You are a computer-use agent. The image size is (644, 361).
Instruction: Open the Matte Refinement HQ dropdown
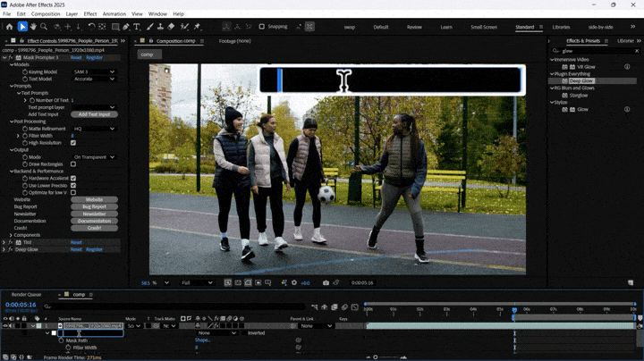[x=93, y=129]
